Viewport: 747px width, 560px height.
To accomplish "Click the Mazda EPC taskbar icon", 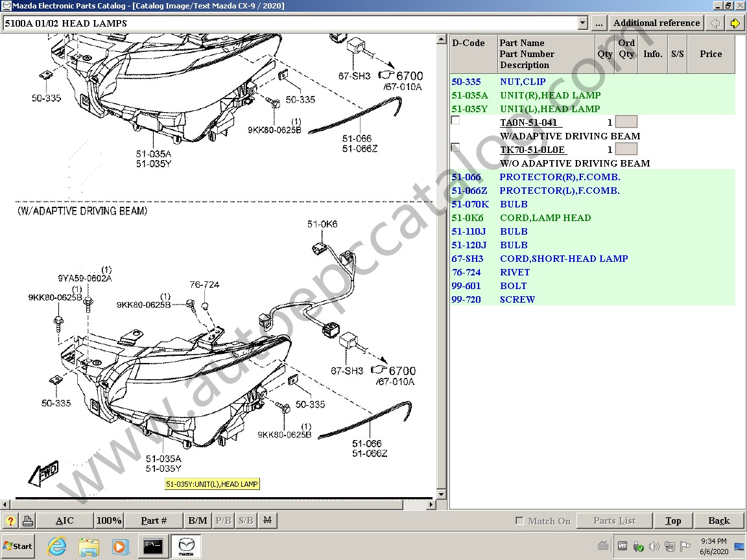I will coord(186,546).
